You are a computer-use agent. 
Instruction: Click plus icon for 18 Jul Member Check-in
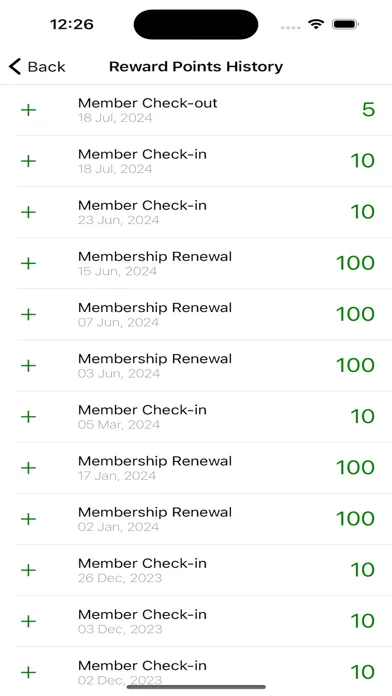point(28,161)
